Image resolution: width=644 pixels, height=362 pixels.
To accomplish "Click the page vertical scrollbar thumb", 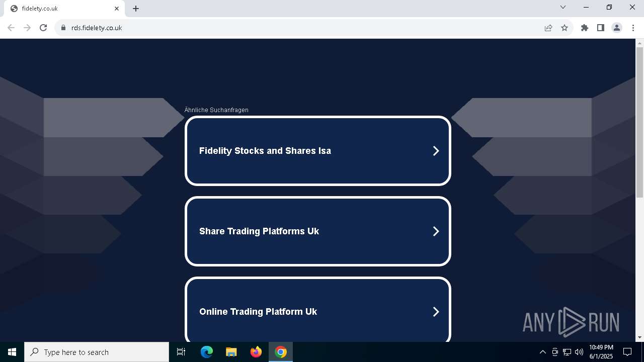I will tap(639, 122).
